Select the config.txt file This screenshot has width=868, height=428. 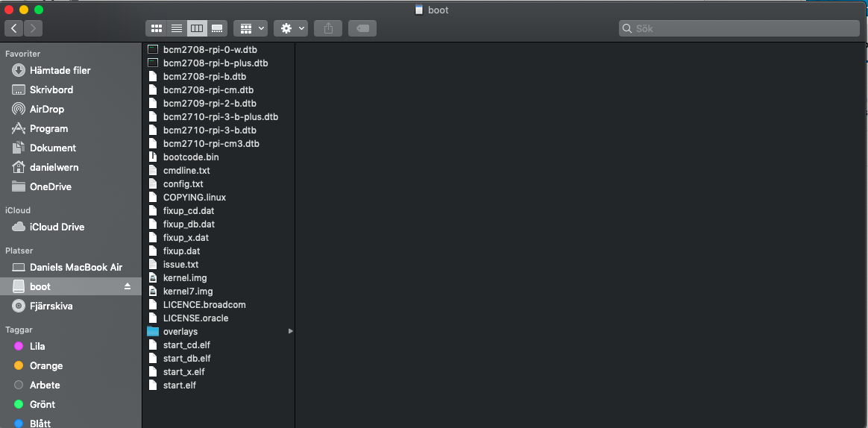pyautogui.click(x=183, y=184)
